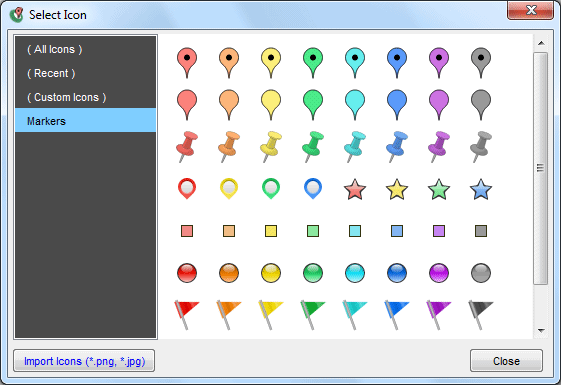Show the ( Recent ) icons list
561x385 pixels.
[x=51, y=73]
